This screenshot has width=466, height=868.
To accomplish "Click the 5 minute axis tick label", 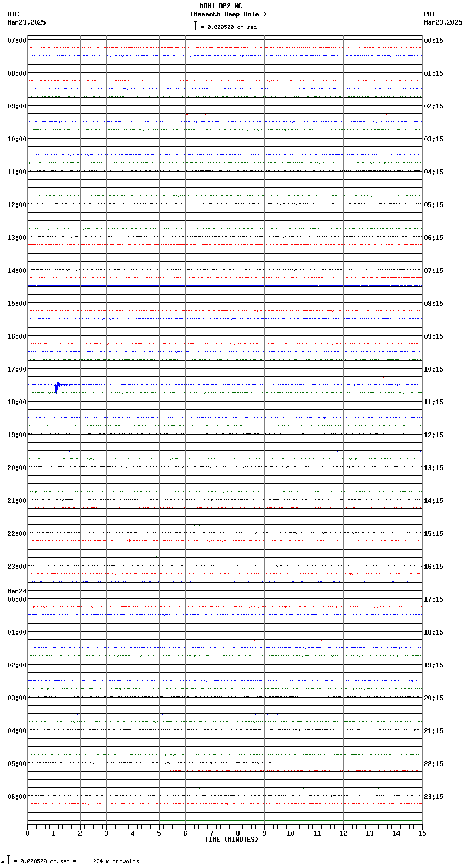I will pos(159,833).
